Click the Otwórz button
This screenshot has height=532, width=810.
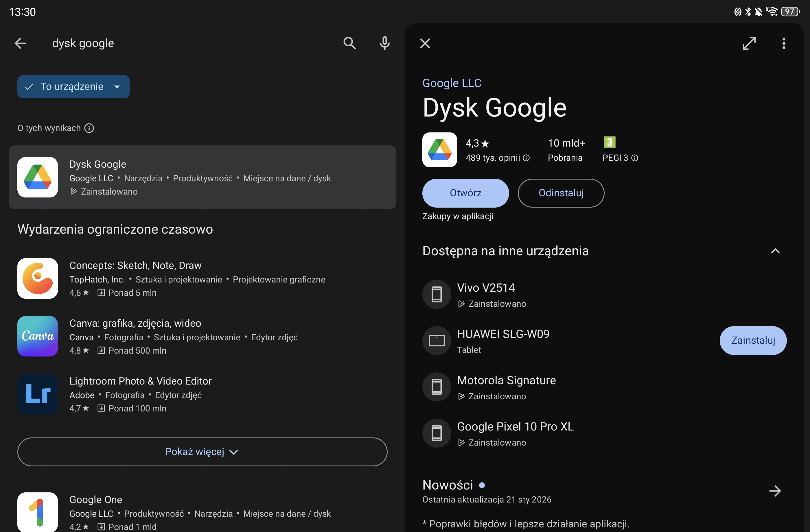(x=465, y=193)
